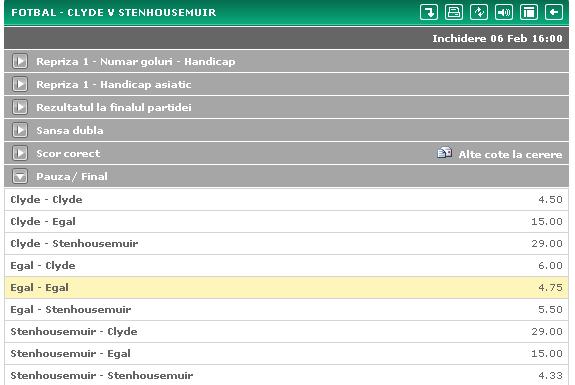Viewport: 575px width, 385px height.
Task: Toggle the sound speaker icon
Action: (504, 12)
